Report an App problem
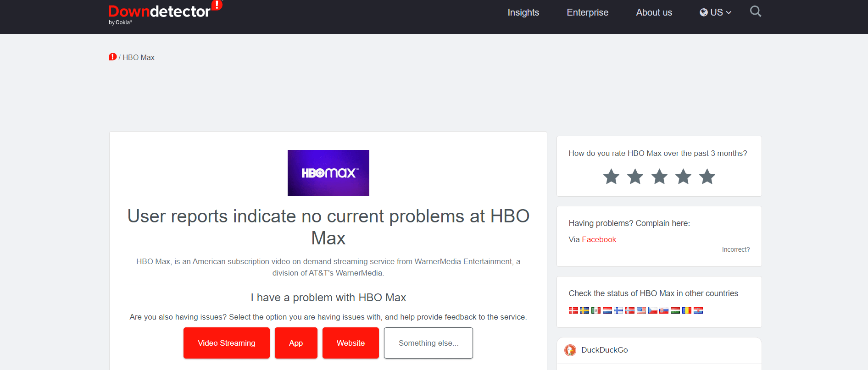868x370 pixels. pos(296,343)
